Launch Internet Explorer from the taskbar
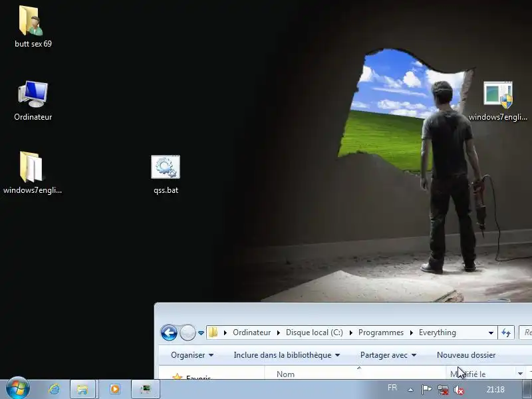This screenshot has height=399, width=532. [x=55, y=389]
